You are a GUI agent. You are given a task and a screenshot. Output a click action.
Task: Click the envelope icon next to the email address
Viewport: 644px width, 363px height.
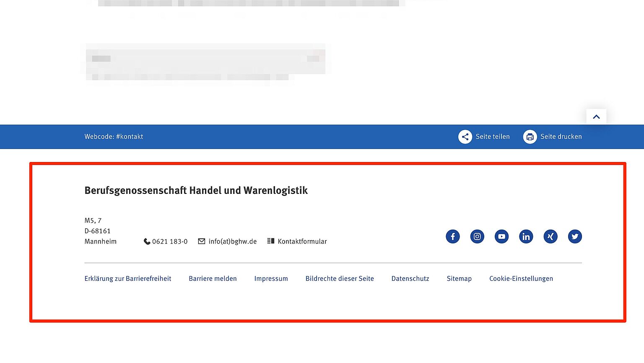(202, 241)
